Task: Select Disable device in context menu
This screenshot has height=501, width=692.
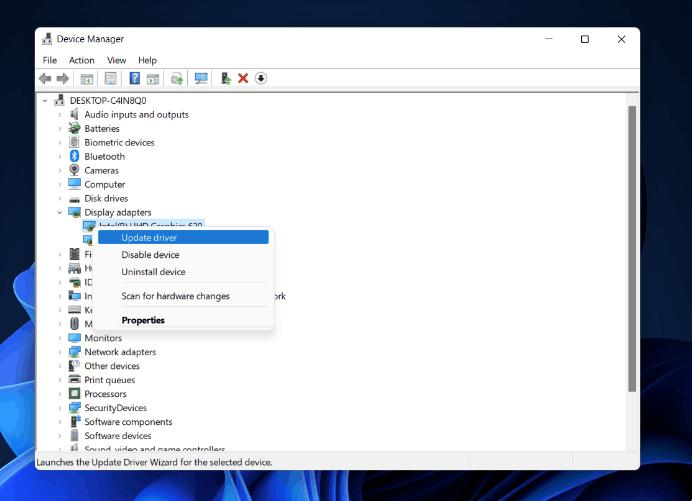Action: [150, 255]
